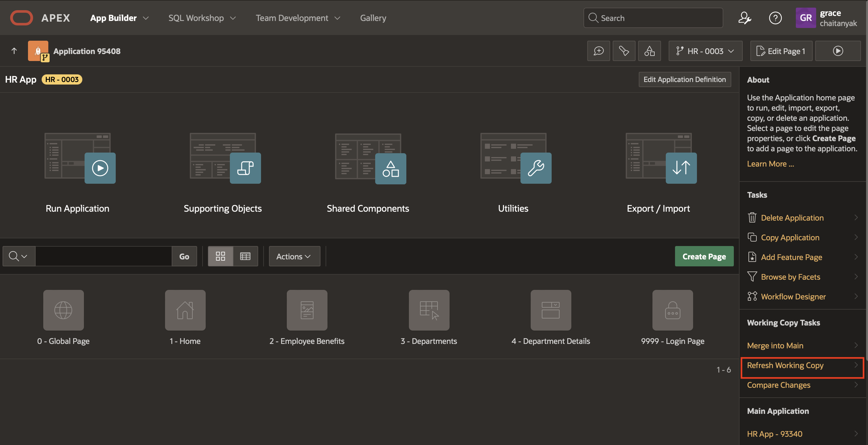Viewport: 868px width, 445px height.
Task: Open the Actions dropdown menu
Action: 294,257
